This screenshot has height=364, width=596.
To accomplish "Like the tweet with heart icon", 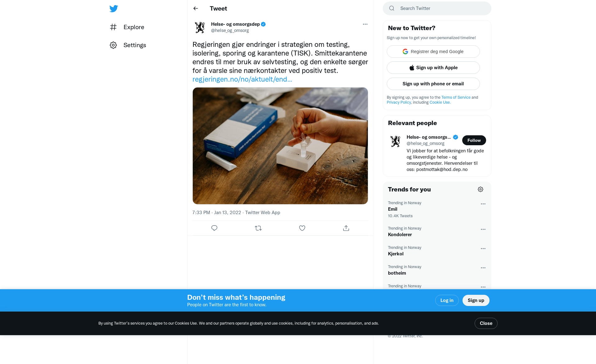I will tap(302, 228).
